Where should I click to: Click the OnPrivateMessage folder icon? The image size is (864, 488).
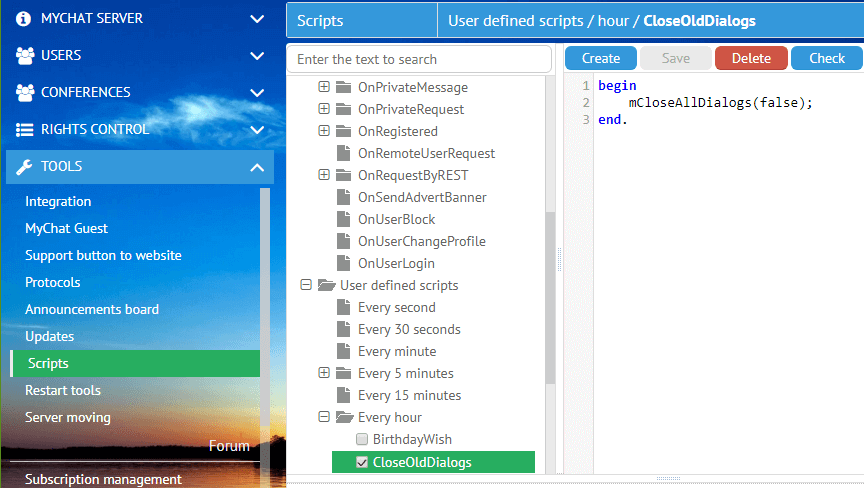click(344, 88)
